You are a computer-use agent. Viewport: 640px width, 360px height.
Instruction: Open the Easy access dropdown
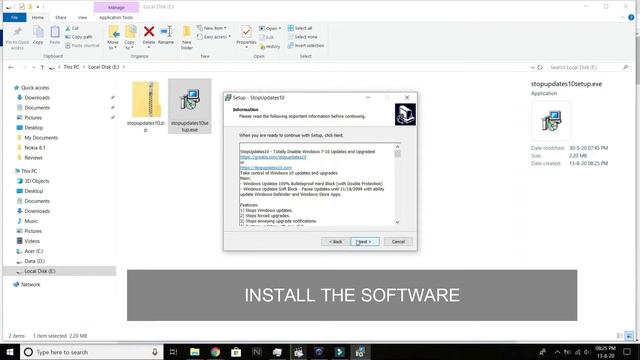pyautogui.click(x=214, y=37)
